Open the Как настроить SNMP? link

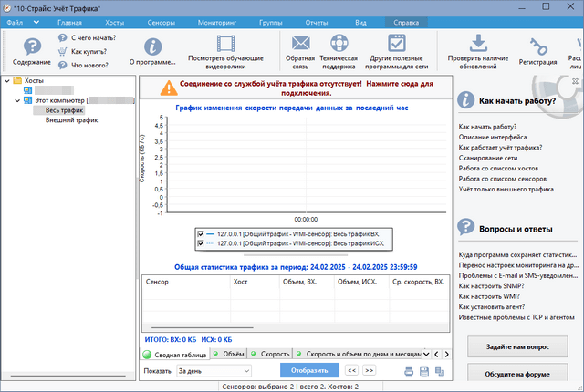coord(492,284)
